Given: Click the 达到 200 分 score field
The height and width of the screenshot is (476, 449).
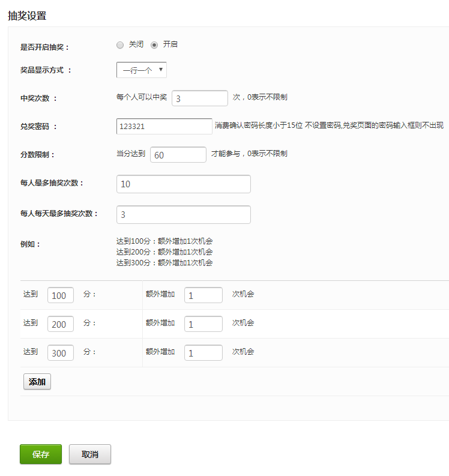Looking at the screenshot, I should pyautogui.click(x=61, y=324).
